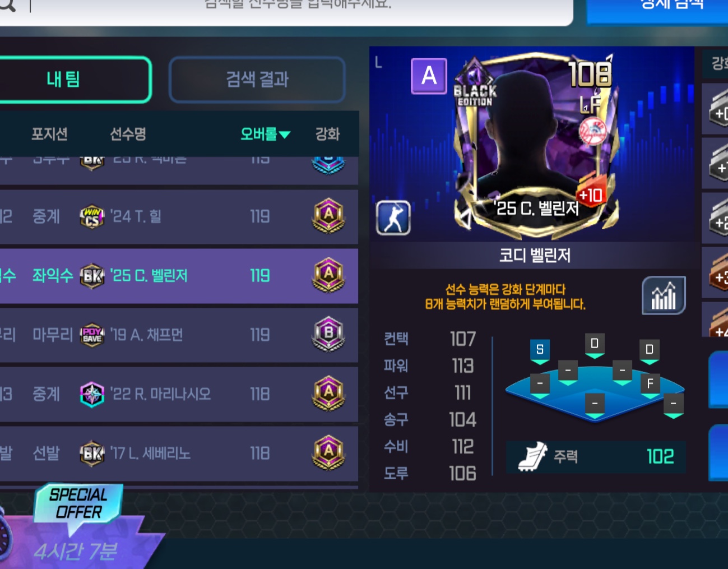
Task: Select the '25 C. 벨린저 player row
Action: pyautogui.click(x=179, y=276)
